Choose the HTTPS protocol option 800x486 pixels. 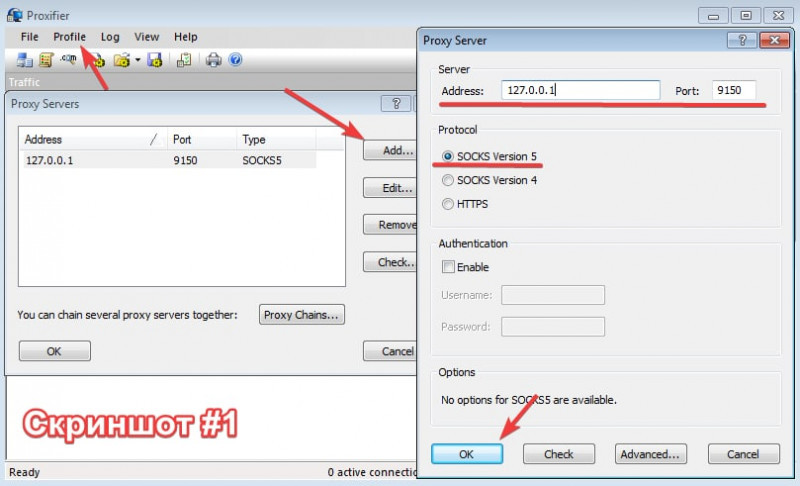448,204
